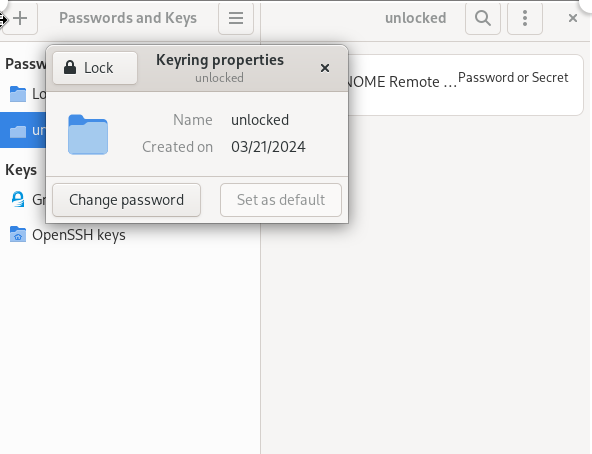
Task: Close the Keyring properties dialog
Action: point(325,68)
